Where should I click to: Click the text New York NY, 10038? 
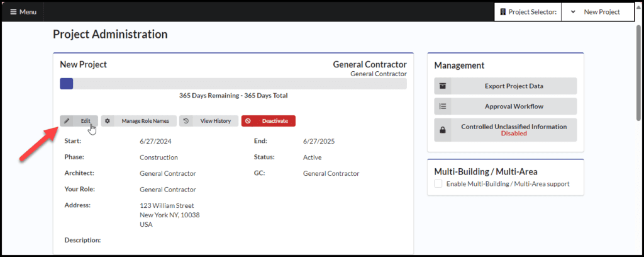point(170,215)
